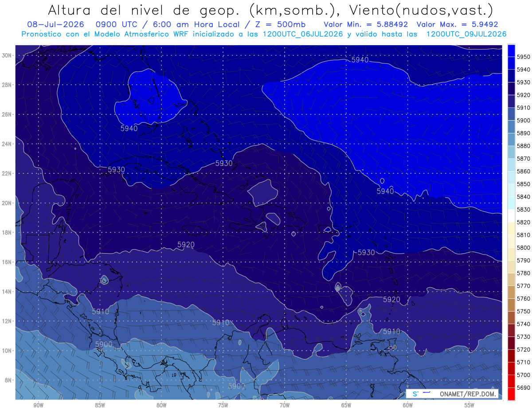Click the 5950 value on the color scale
The image size is (532, 411).
[524, 57]
